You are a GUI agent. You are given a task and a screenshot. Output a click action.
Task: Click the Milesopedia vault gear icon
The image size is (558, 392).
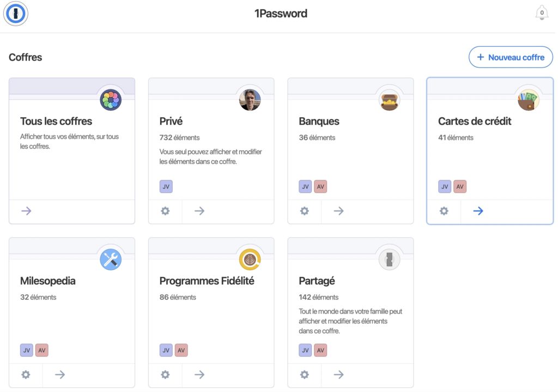click(26, 375)
